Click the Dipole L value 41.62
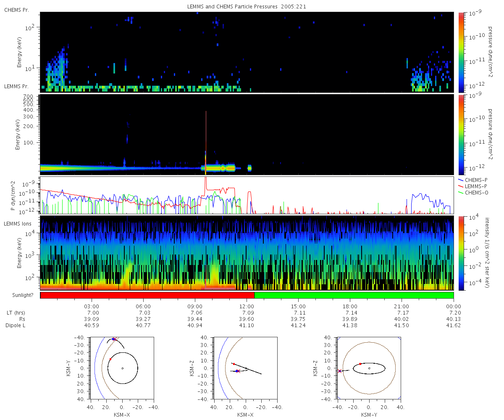Image resolution: width=504 pixels, height=420 pixels. [454, 325]
